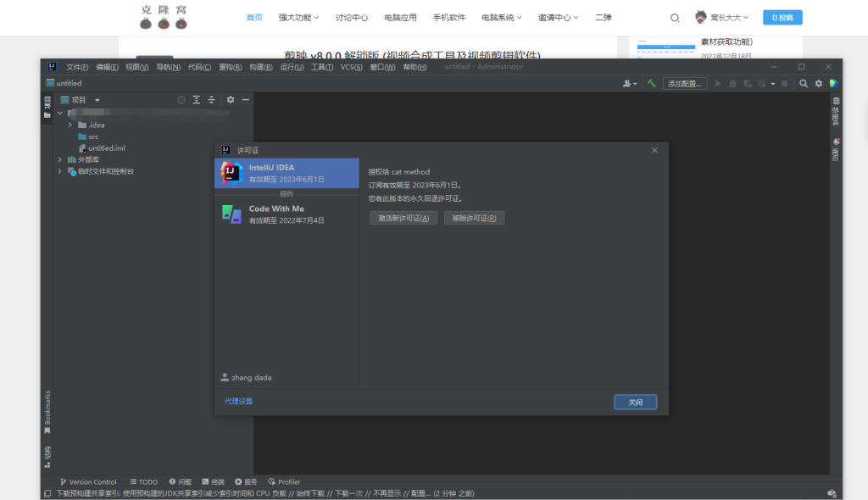This screenshot has width=868, height=500.
Task: Click the 添加配置... run configuration button
Action: tap(685, 84)
